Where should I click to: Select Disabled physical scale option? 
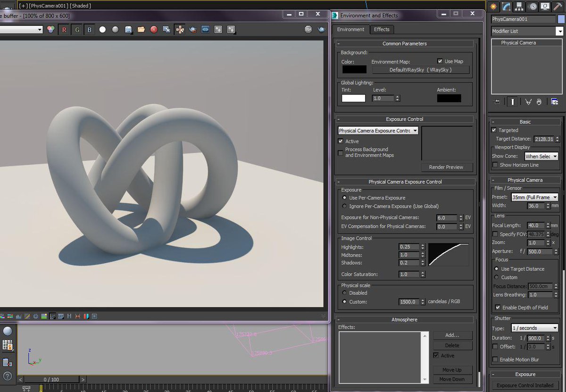(x=344, y=293)
